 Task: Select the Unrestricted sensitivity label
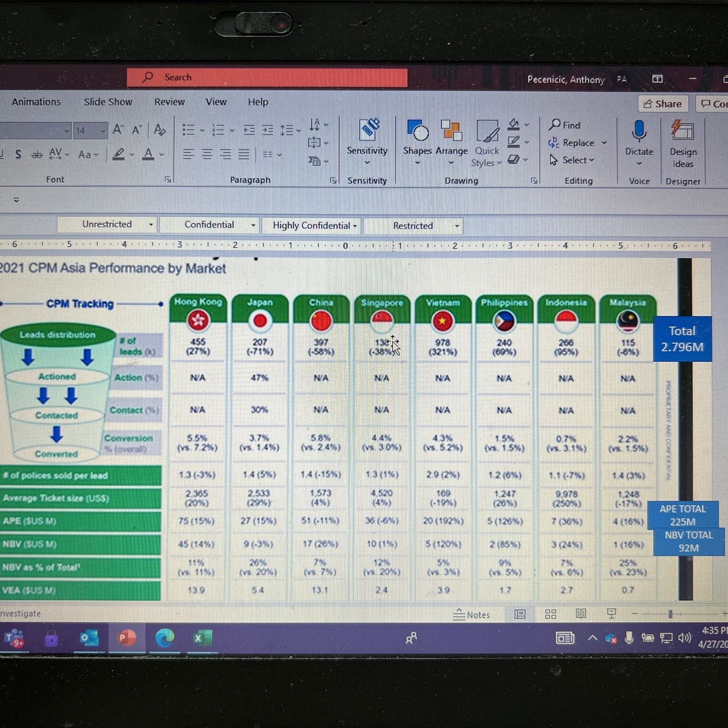point(107,224)
